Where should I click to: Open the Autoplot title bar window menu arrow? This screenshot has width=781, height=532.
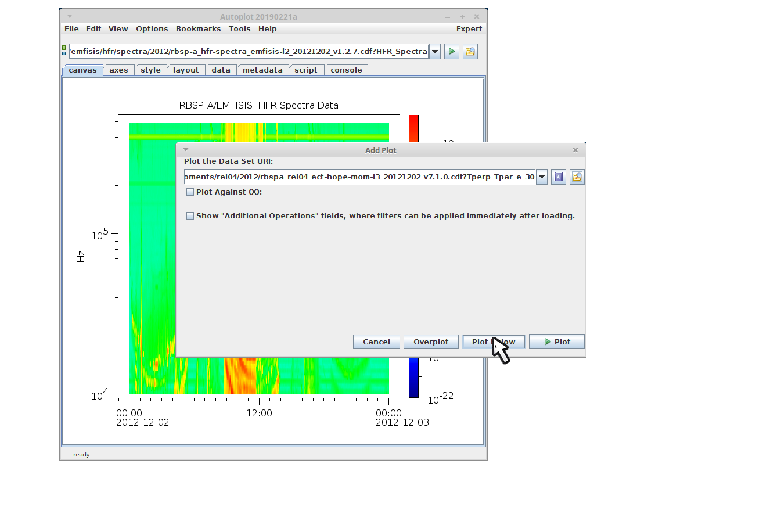click(70, 17)
